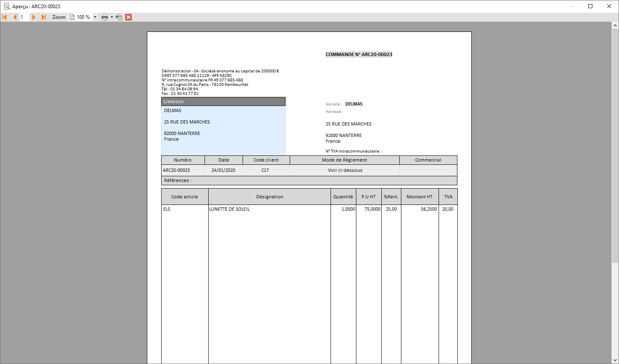The width and height of the screenshot is (619, 364).
Task: Go to the previous page
Action: pos(15,17)
